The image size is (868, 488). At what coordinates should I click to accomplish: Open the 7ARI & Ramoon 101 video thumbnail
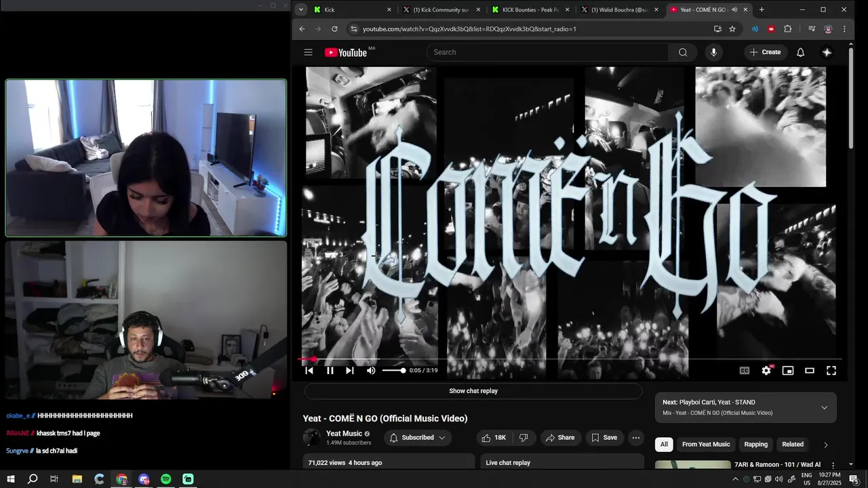693,465
